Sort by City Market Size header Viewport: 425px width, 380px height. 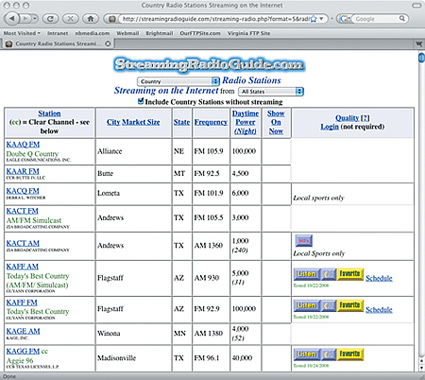[x=133, y=122]
